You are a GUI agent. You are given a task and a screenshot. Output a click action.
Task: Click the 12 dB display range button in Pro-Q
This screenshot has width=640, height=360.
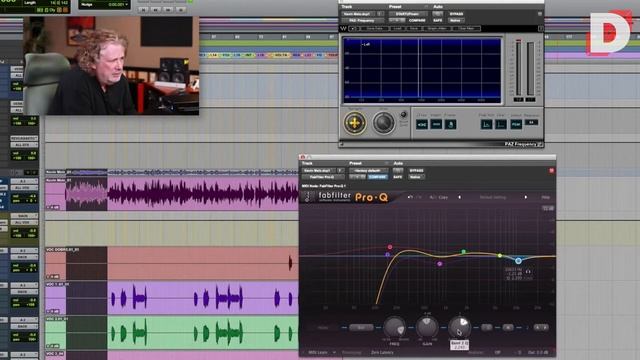548,209
